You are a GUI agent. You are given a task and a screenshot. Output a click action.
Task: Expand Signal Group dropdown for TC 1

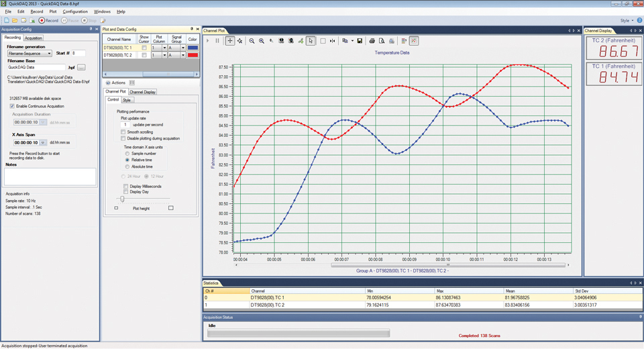(182, 48)
